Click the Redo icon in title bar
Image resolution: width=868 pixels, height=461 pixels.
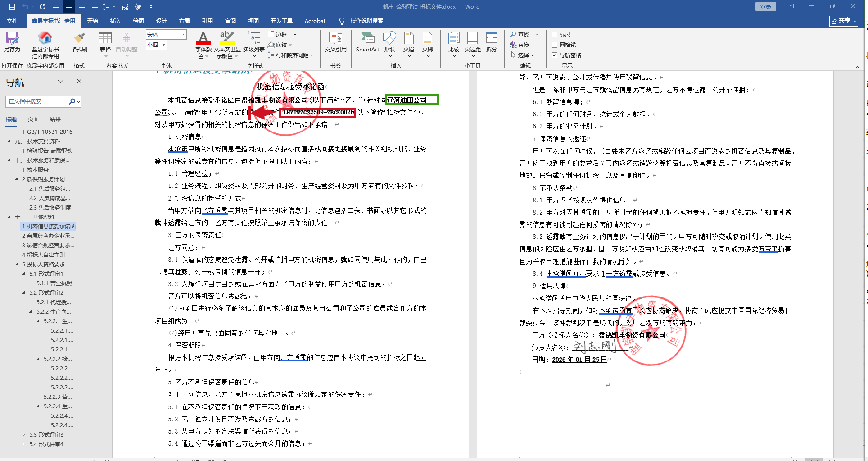42,7
